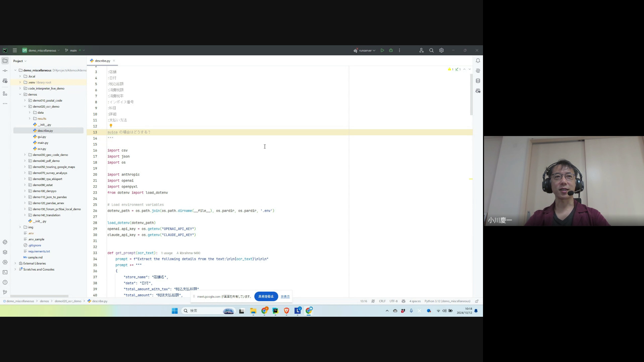Click the Debug bug icon
This screenshot has height=362, width=644.
391,50
